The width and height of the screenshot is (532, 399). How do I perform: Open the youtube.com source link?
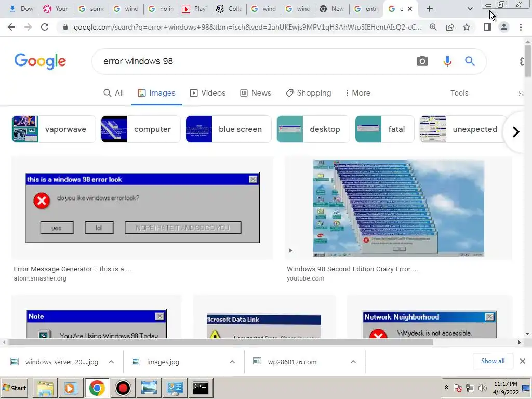point(305,278)
